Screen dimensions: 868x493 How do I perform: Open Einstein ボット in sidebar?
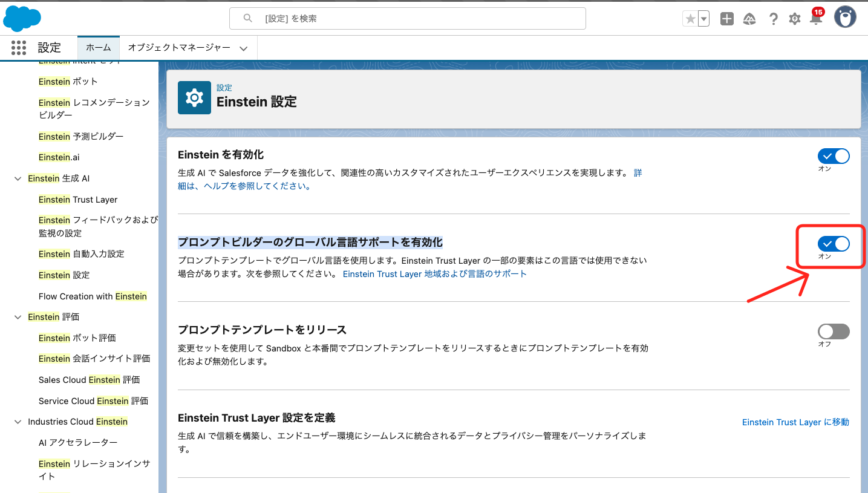(68, 82)
